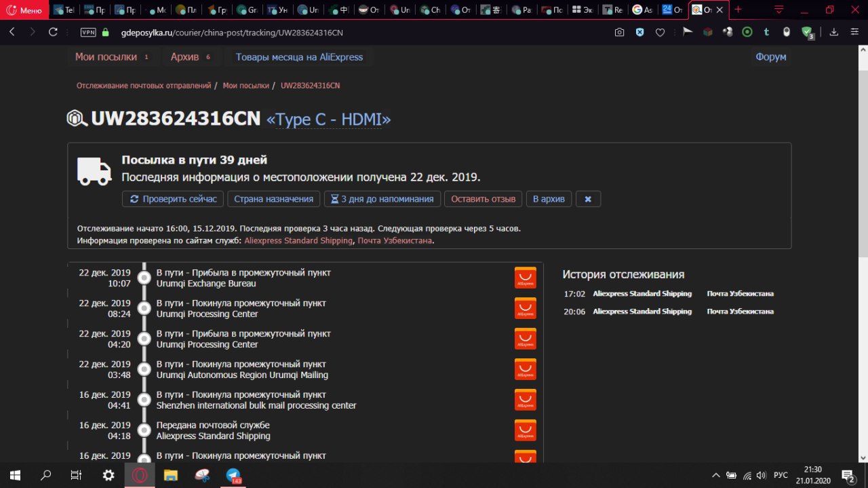Open the Почта Узбекистана service link
The width and height of the screenshot is (868, 488).
[395, 240]
